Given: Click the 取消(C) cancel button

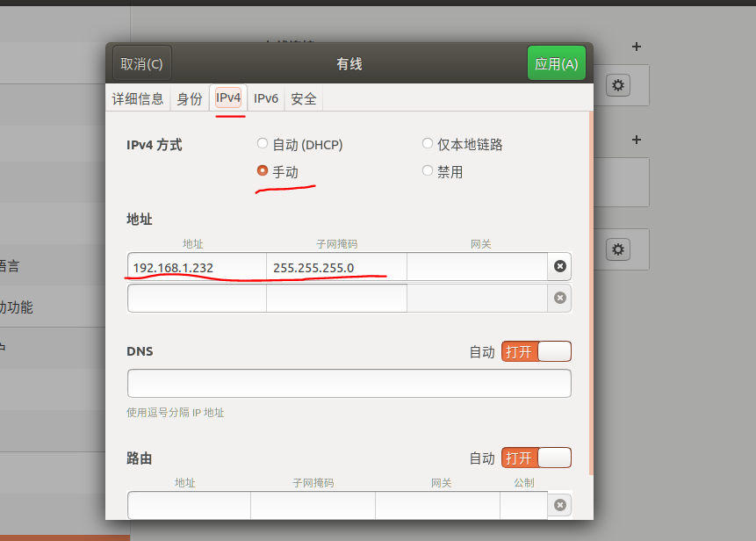Looking at the screenshot, I should (141, 63).
